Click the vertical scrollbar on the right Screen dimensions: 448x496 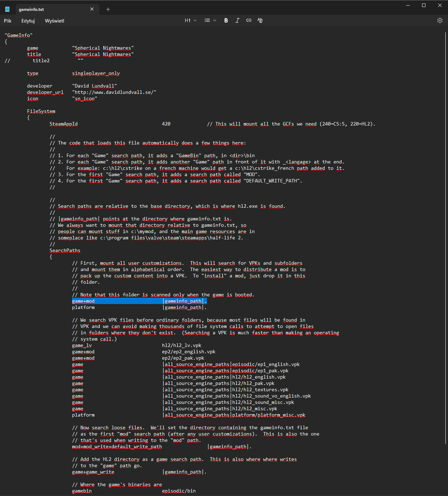pos(446,211)
